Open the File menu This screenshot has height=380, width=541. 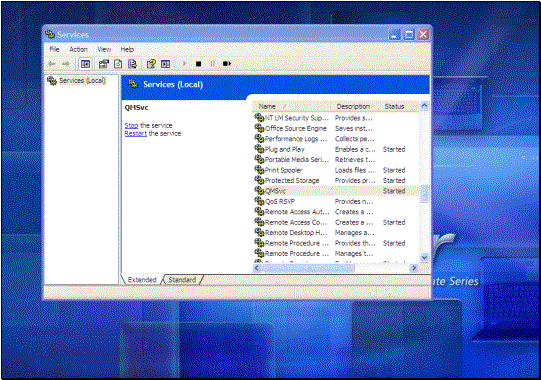[x=55, y=49]
